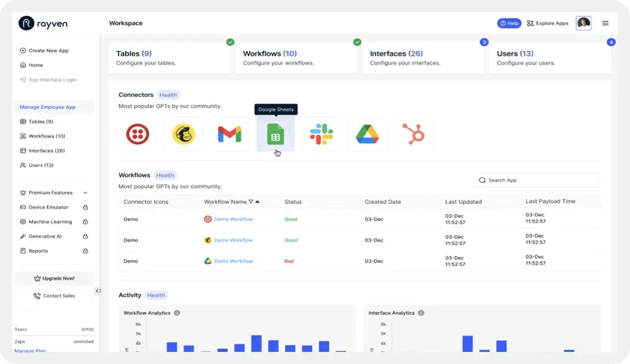Image resolution: width=630 pixels, height=364 pixels.
Task: Select the Gmail connector icon
Action: [230, 134]
